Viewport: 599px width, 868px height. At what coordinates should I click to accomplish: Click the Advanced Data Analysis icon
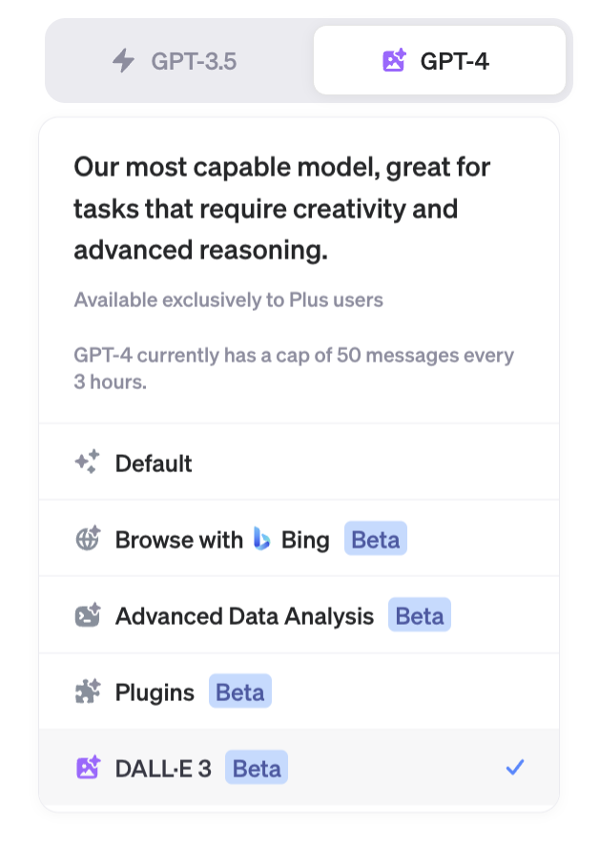tap(87, 615)
